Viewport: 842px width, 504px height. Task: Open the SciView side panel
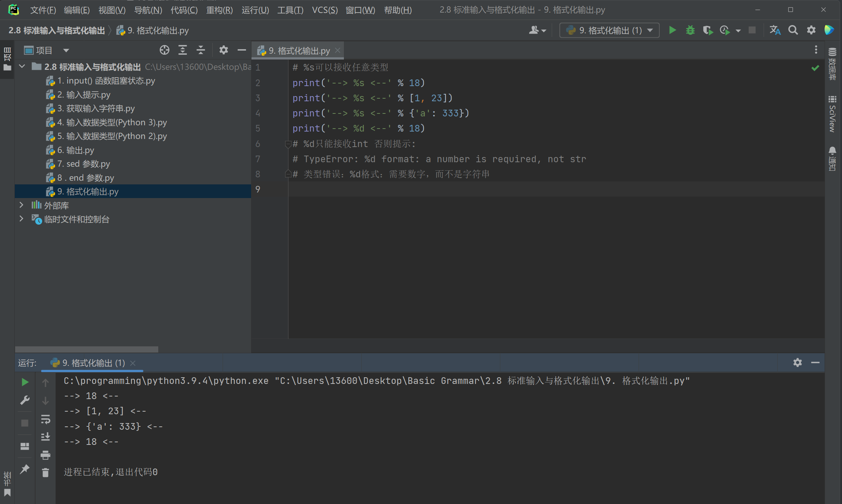click(x=832, y=114)
